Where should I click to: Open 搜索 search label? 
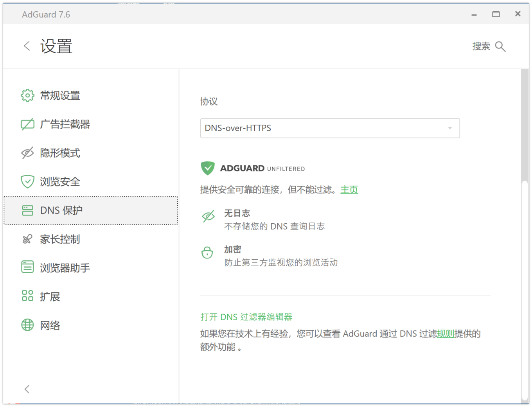tap(481, 47)
